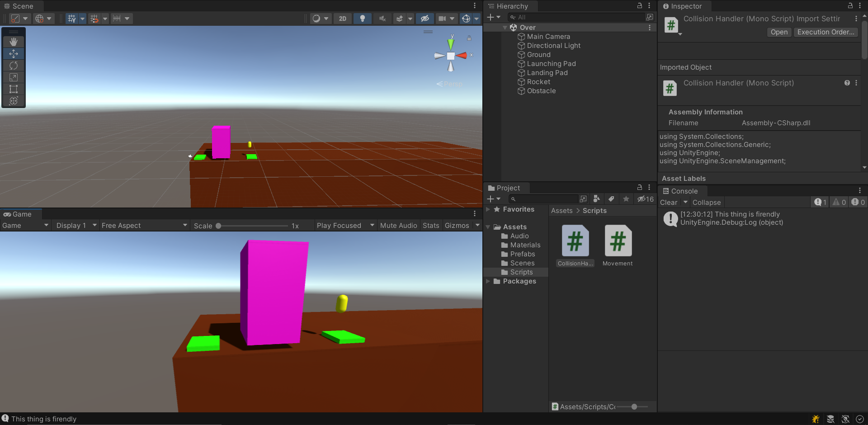Select the Rotate tool
This screenshot has height=425, width=868.
(14, 66)
